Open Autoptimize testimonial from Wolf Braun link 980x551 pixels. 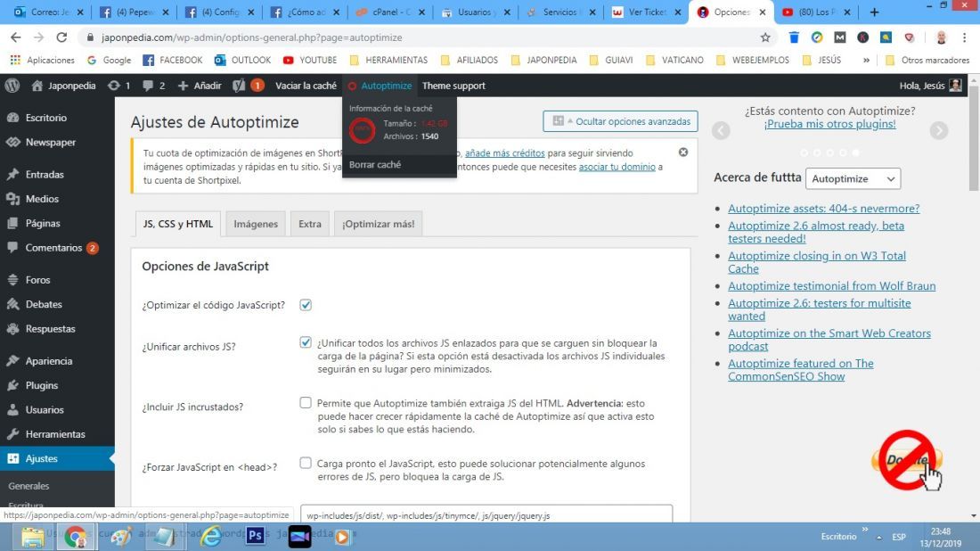click(832, 286)
